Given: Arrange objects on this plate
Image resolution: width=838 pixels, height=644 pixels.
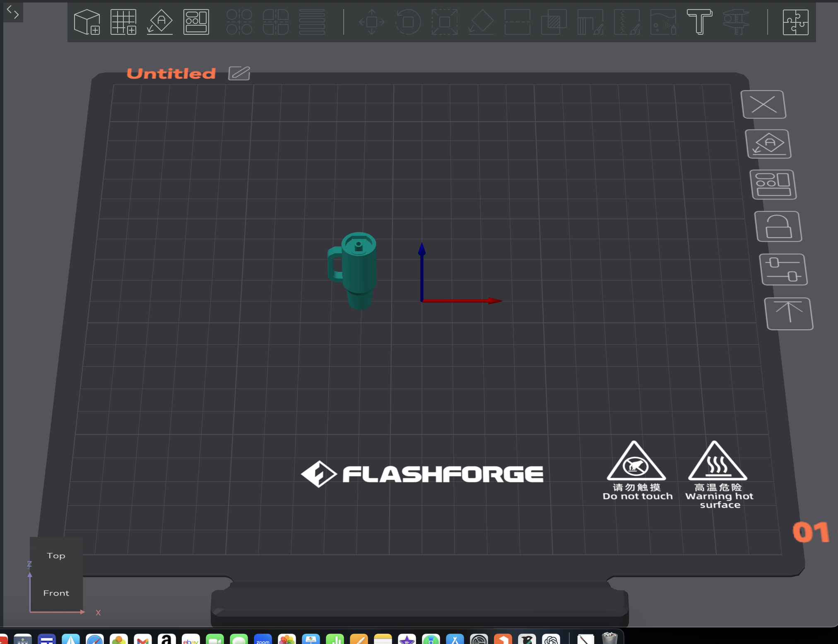Looking at the screenshot, I should click(773, 185).
